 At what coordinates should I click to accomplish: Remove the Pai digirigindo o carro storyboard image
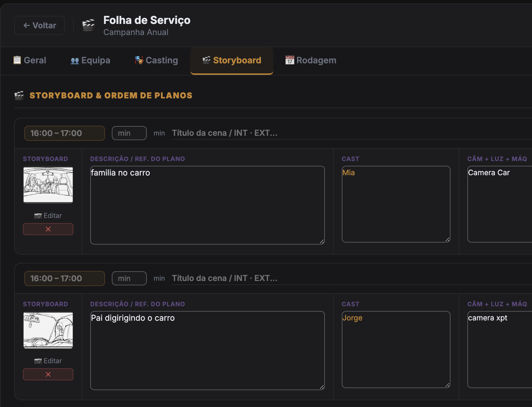[48, 374]
